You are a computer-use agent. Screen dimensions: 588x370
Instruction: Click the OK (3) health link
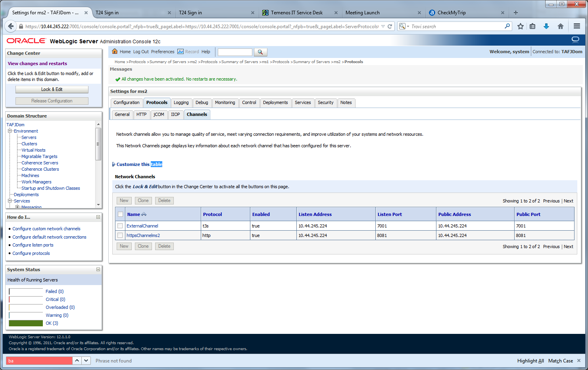52,323
